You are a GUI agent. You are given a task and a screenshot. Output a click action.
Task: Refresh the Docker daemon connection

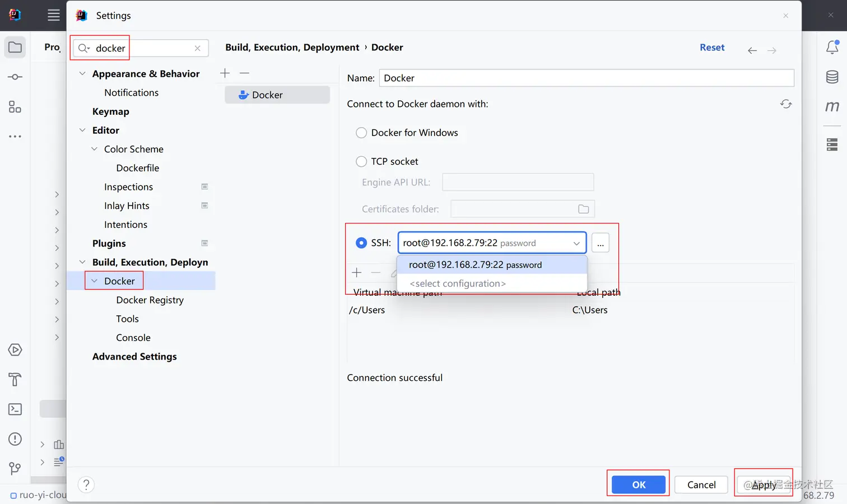(786, 104)
